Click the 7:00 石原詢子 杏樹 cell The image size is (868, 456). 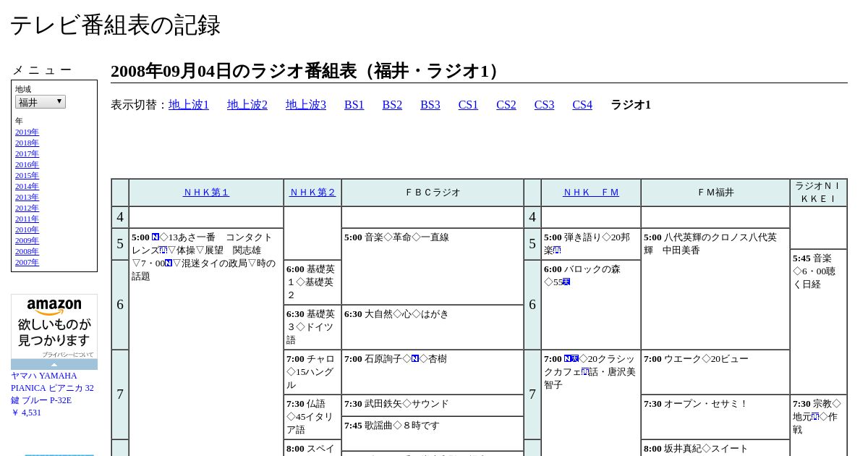[x=433, y=372]
